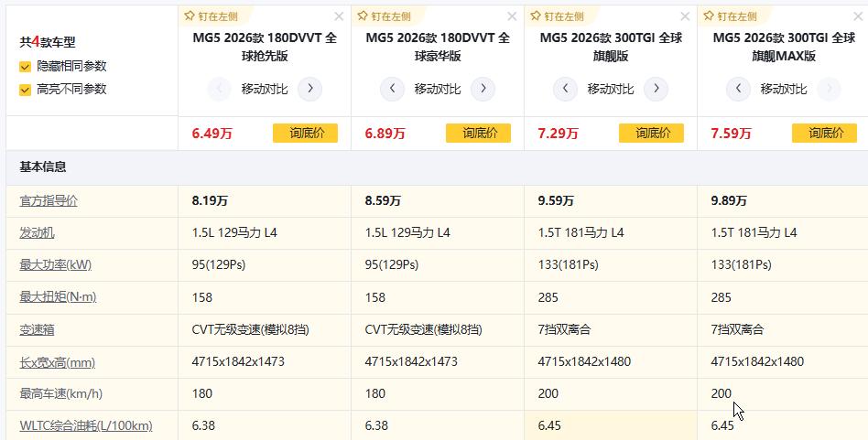
Task: Click fuel value 6.38 in 抢先版 column
Action: [203, 425]
